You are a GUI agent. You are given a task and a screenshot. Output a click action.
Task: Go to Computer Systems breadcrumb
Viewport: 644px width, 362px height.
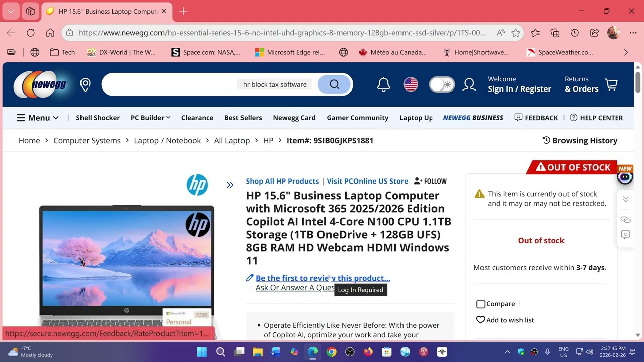(87, 141)
